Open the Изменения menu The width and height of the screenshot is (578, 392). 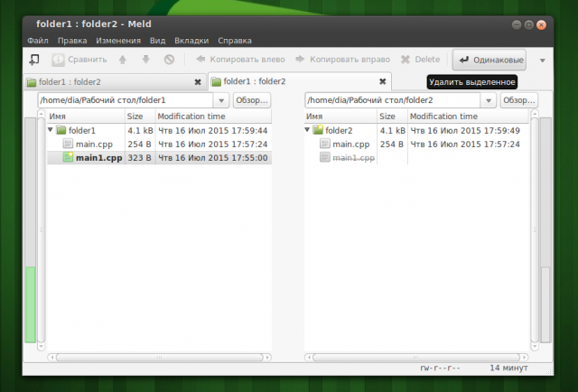(x=118, y=41)
